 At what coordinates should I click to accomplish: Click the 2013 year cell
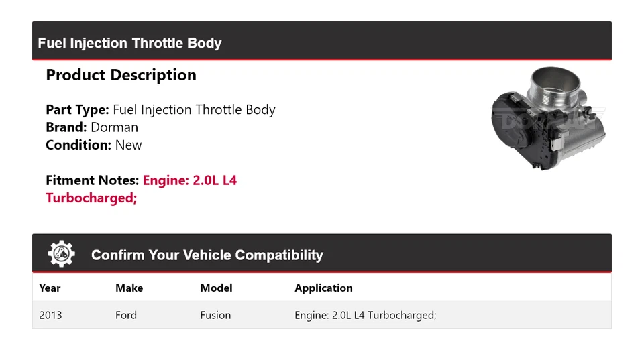click(50, 315)
